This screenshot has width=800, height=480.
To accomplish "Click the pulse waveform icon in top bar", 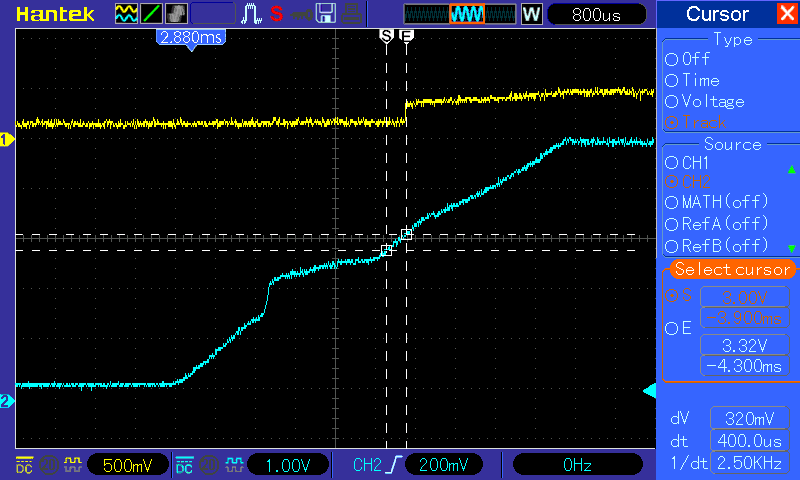I will (x=251, y=14).
